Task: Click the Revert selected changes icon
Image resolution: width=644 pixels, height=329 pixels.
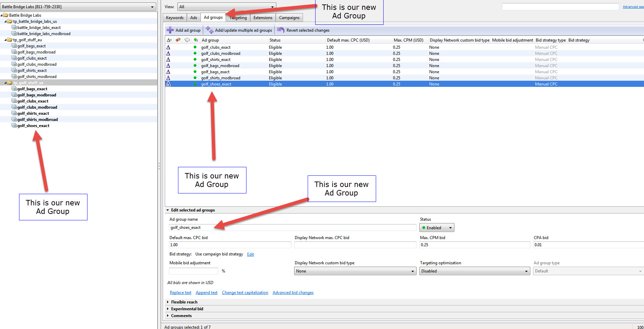Action: click(281, 30)
